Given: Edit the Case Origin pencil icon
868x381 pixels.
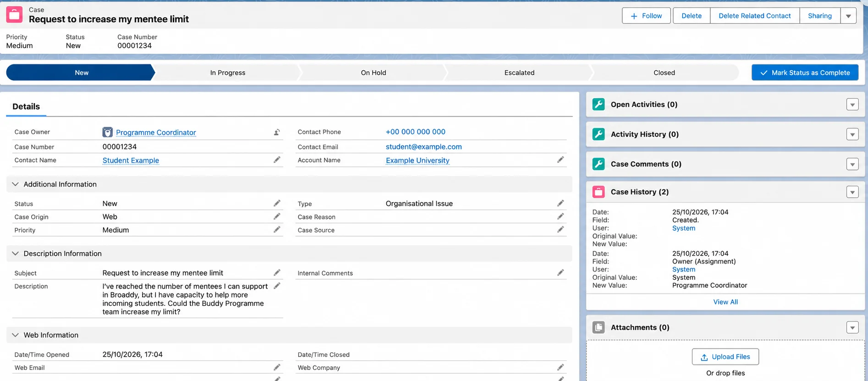Looking at the screenshot, I should pyautogui.click(x=277, y=216).
